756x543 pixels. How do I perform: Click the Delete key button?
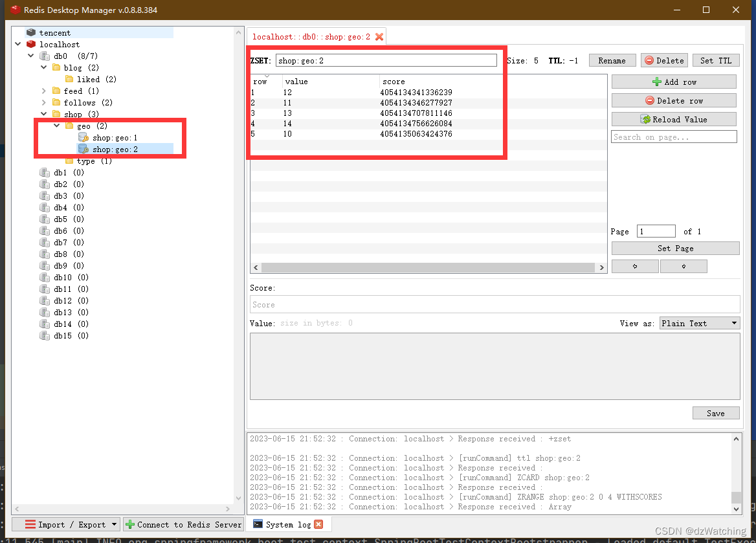[x=664, y=60]
